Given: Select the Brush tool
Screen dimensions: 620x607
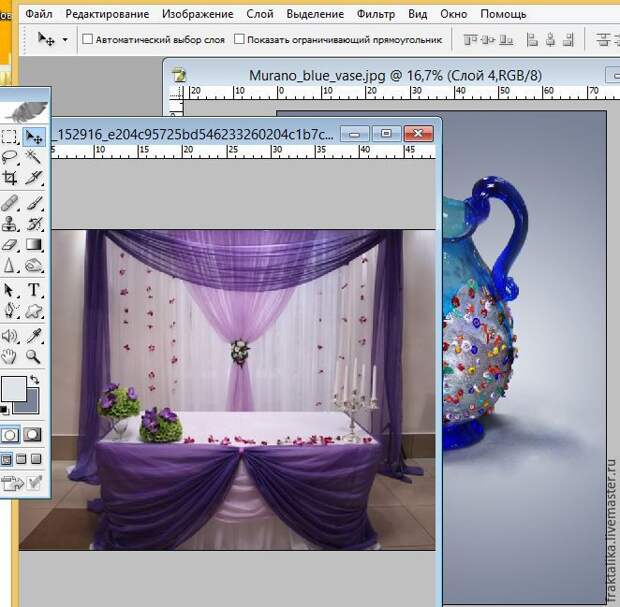Looking at the screenshot, I should tap(34, 203).
